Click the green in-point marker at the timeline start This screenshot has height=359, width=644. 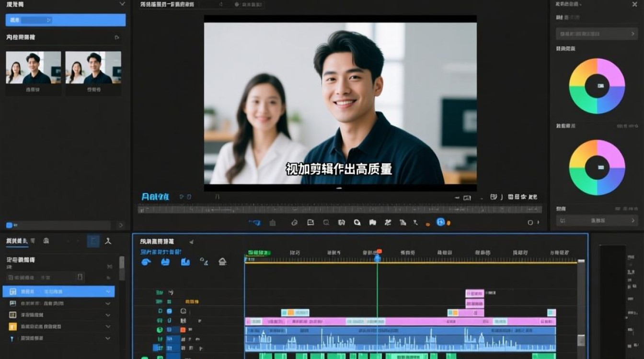coord(259,252)
